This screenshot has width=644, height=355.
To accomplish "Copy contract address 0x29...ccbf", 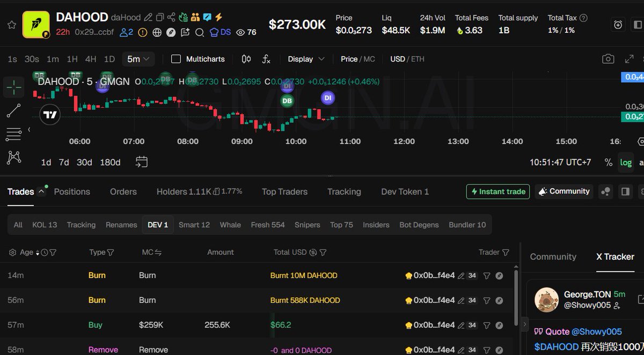I will 94,32.
